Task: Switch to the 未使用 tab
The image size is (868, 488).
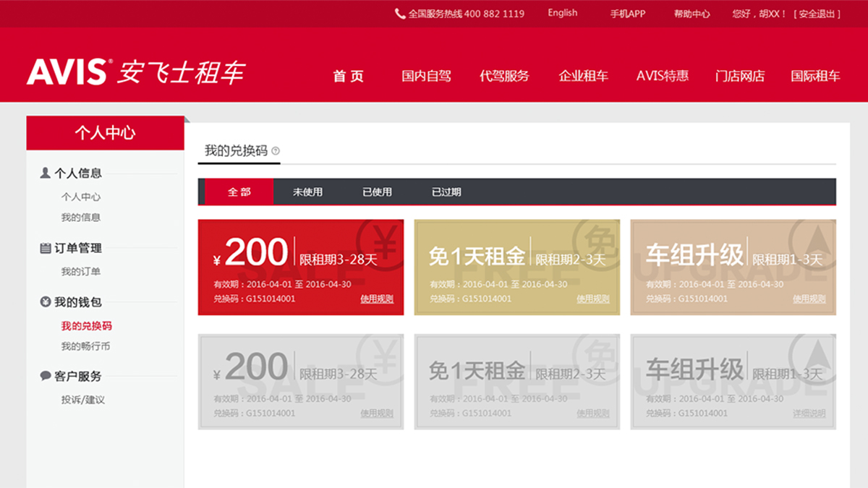Action: [307, 192]
